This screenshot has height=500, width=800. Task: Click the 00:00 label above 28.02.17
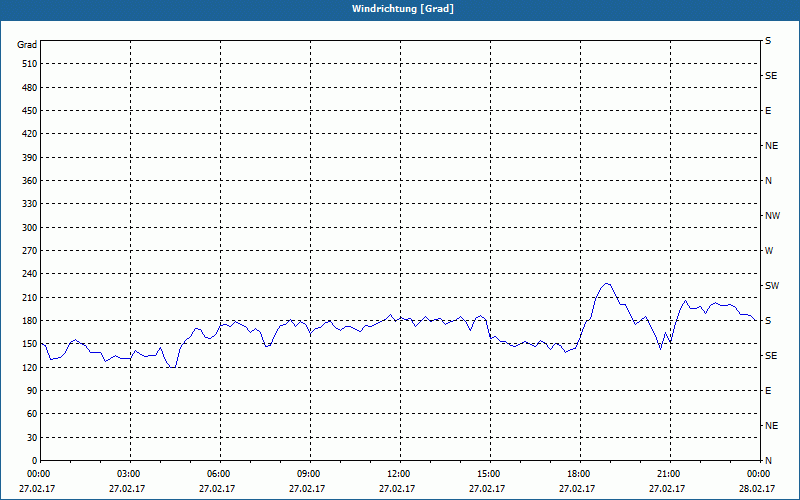pos(759,474)
